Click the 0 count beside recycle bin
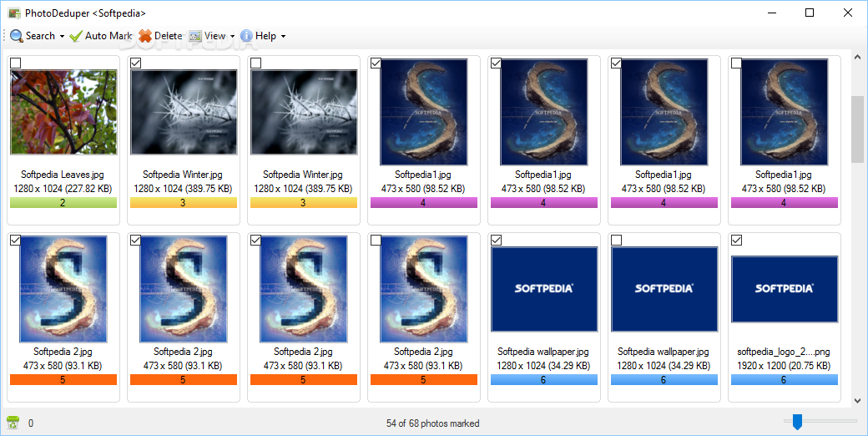868x436 pixels. pyautogui.click(x=30, y=423)
